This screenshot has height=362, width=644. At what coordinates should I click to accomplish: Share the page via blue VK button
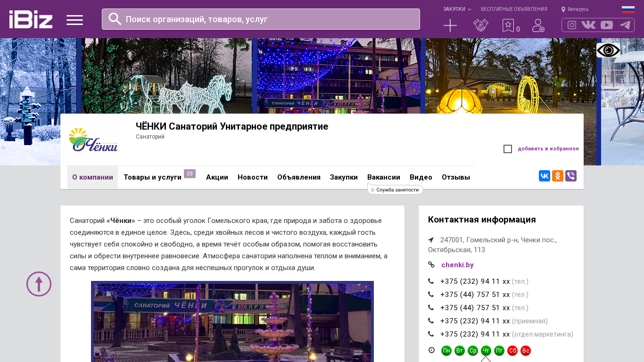click(x=545, y=176)
